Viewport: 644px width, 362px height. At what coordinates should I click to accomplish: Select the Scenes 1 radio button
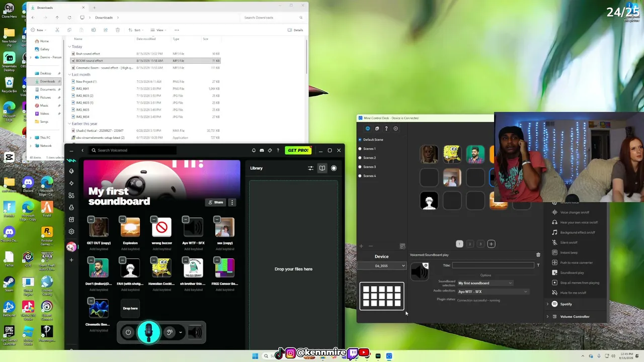[360, 149]
